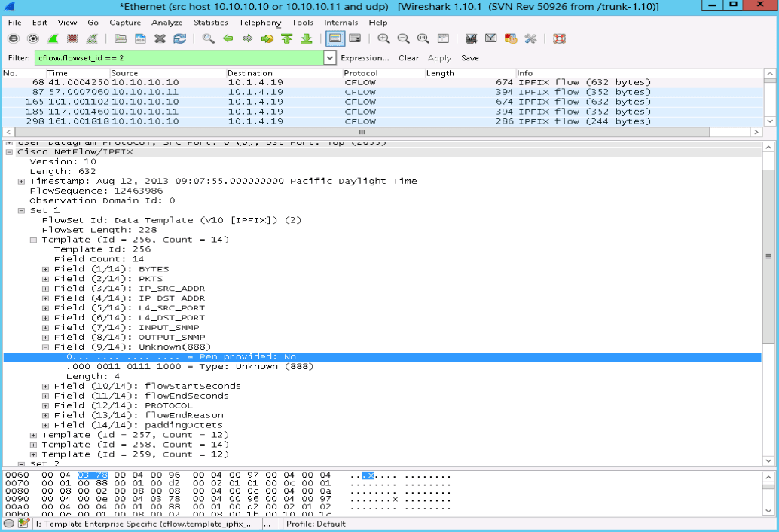Stop the running capture
The image size is (779, 532).
point(72,38)
